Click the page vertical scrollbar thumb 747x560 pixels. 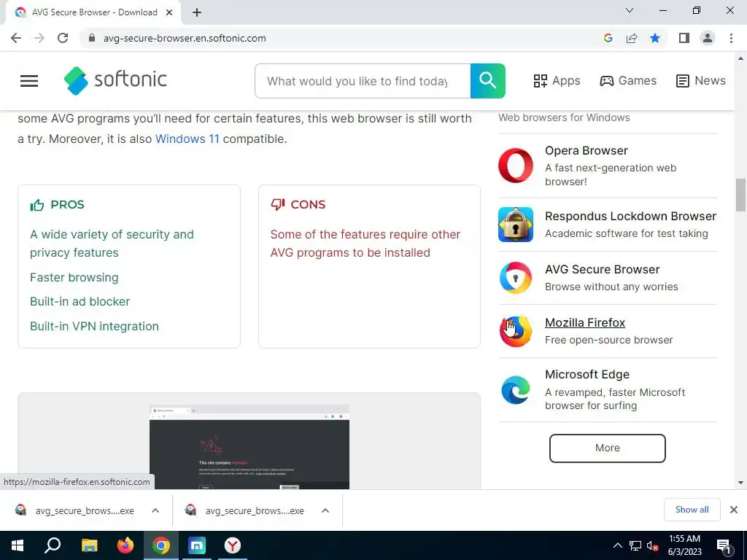coord(740,194)
